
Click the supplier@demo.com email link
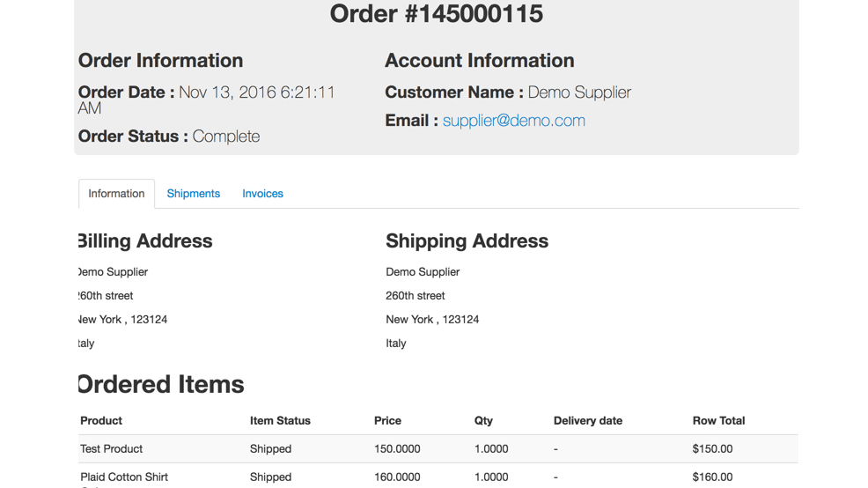pos(513,121)
